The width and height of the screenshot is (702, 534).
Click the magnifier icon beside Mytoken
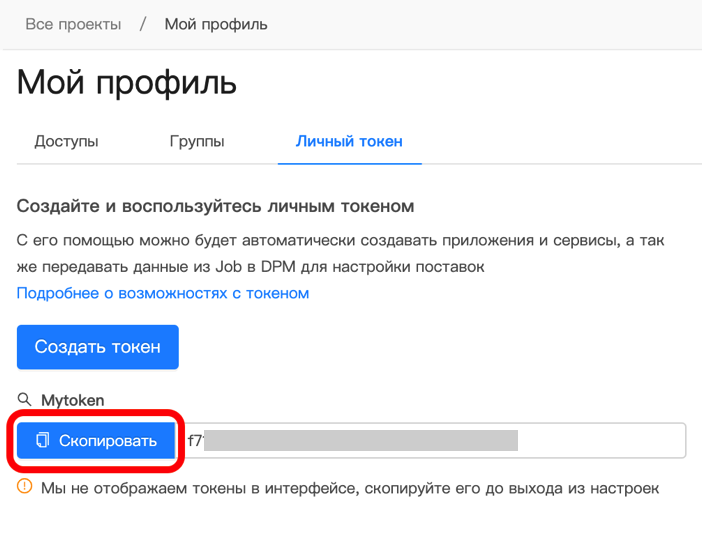(25, 400)
